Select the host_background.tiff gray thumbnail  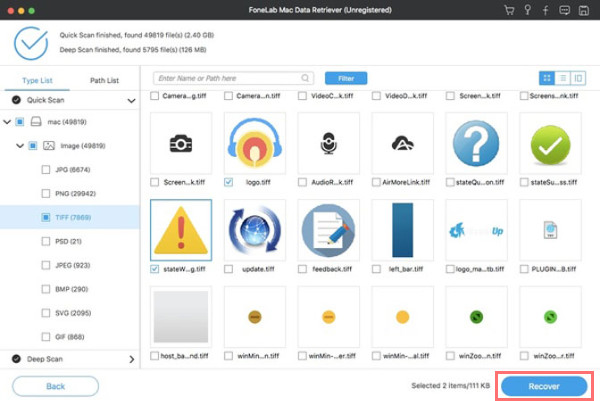click(181, 317)
